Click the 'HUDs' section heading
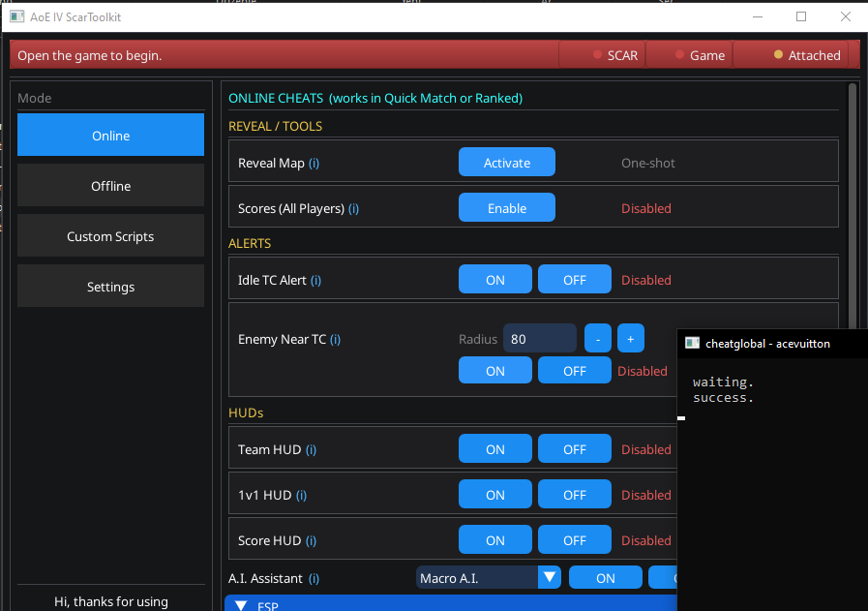Image resolution: width=868 pixels, height=611 pixels. pos(246,413)
